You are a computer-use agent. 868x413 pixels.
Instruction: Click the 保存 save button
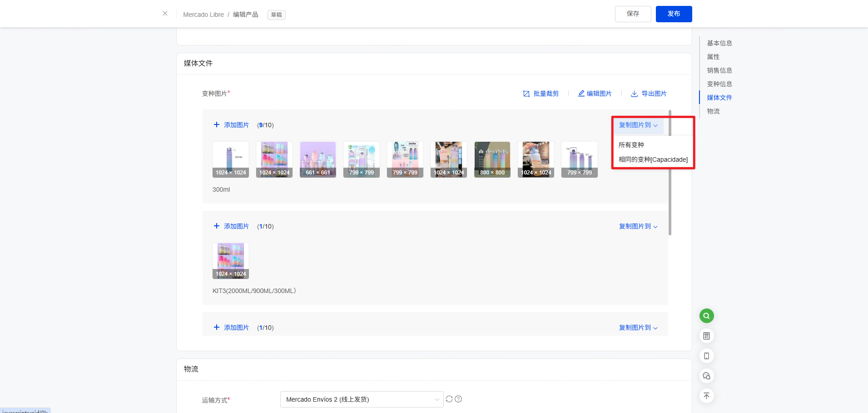pyautogui.click(x=633, y=14)
